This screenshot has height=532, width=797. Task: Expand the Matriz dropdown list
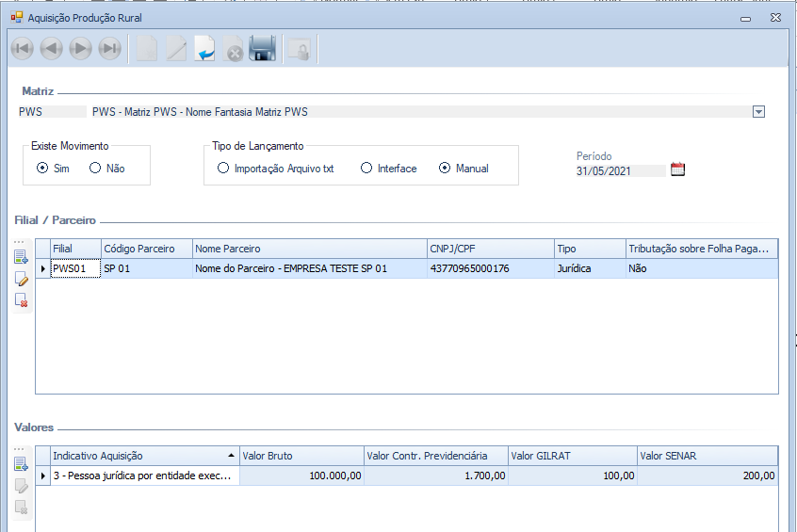tap(758, 112)
